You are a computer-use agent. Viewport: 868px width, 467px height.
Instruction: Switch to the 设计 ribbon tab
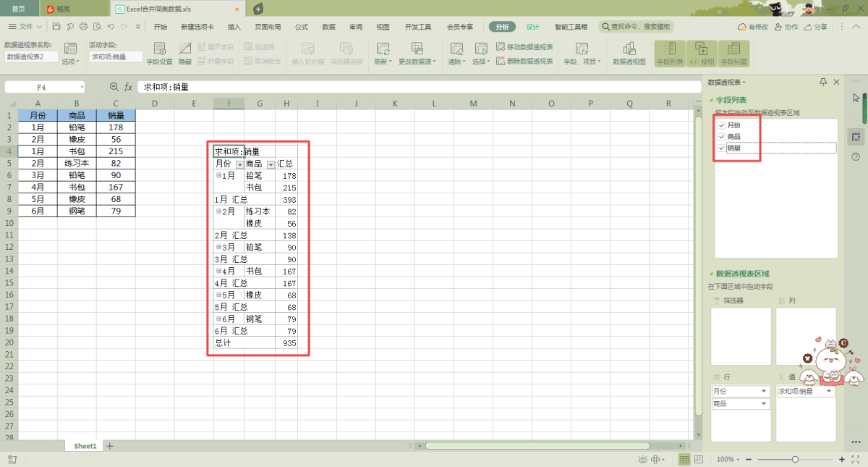tap(532, 27)
